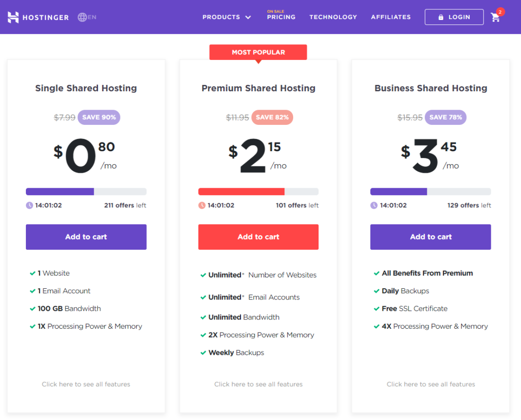Click the SAVE 82% badge

(272, 117)
